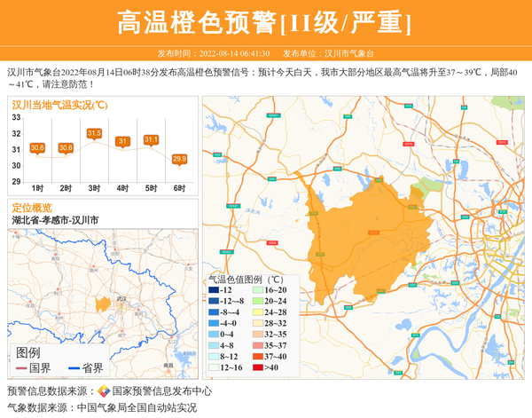Select the -12 dark blue legend swatch
Screen dimensions: 532x418
click(x=213, y=290)
